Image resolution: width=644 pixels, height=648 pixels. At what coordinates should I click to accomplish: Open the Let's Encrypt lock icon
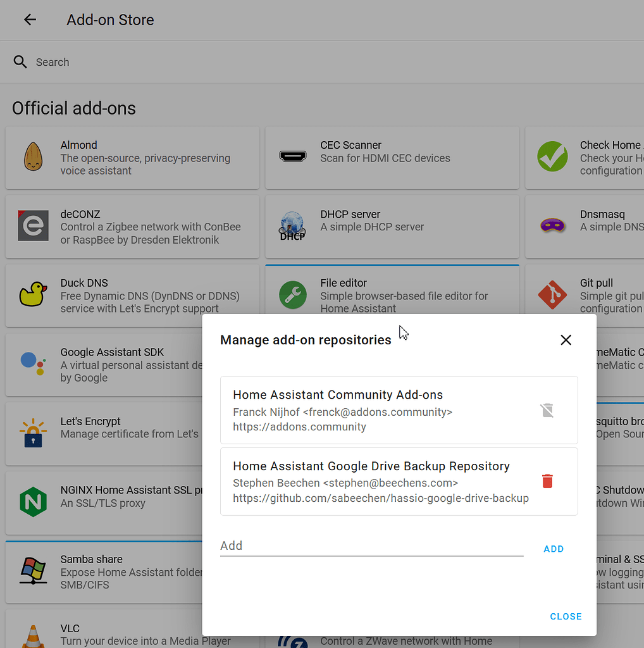(33, 433)
